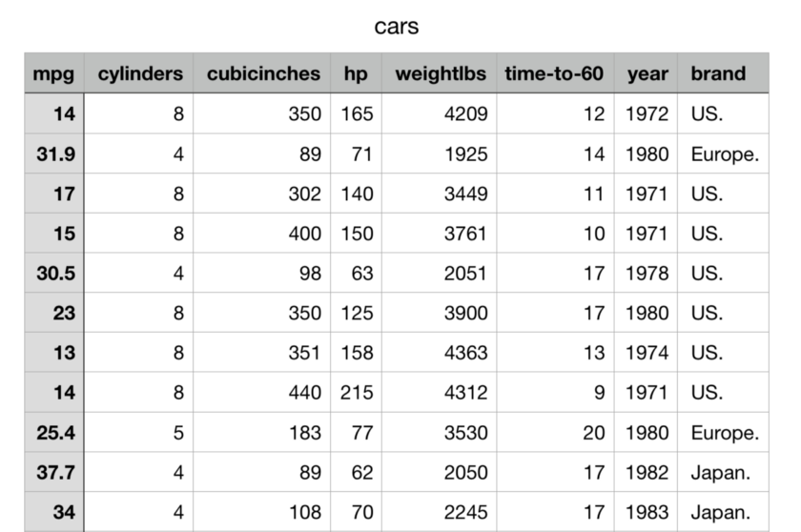801x532 pixels.
Task: Select the row with mpg 31.9
Action: point(54,154)
